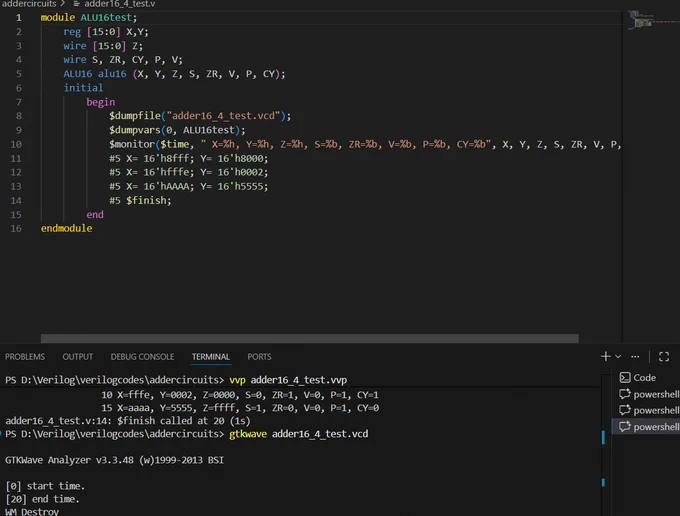Click the 'WM Destroy' terminal line
680x516 pixels.
tap(32, 512)
